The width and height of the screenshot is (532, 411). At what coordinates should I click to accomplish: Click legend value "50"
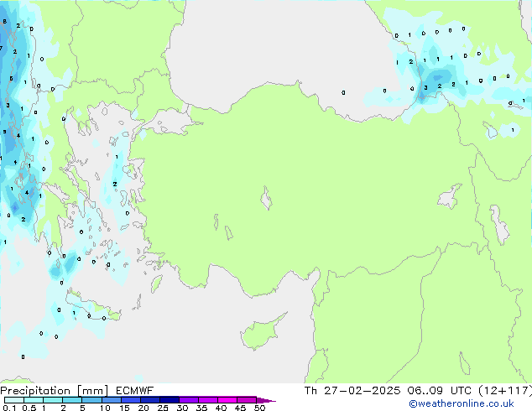259,408
